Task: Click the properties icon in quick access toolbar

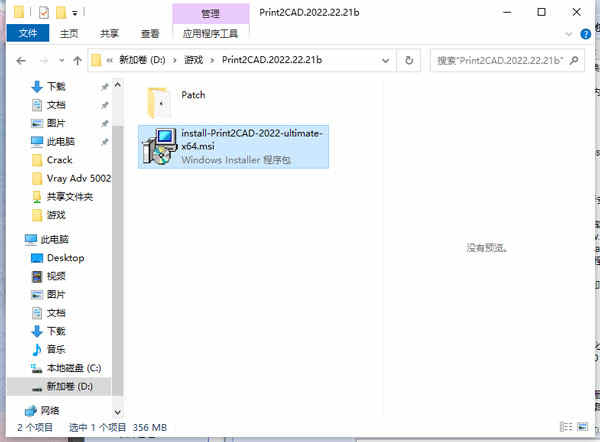Action: [44, 13]
